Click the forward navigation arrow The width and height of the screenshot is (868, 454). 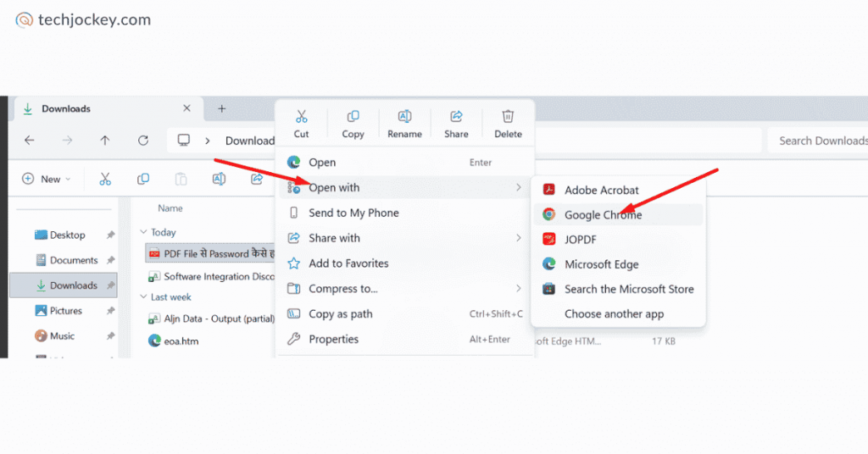[x=67, y=141]
